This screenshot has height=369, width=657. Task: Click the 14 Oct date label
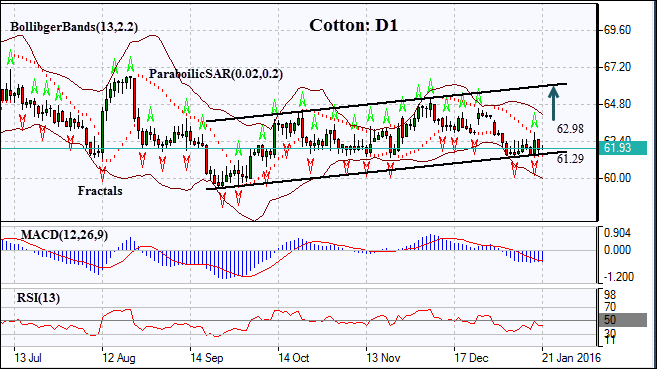pos(294,358)
